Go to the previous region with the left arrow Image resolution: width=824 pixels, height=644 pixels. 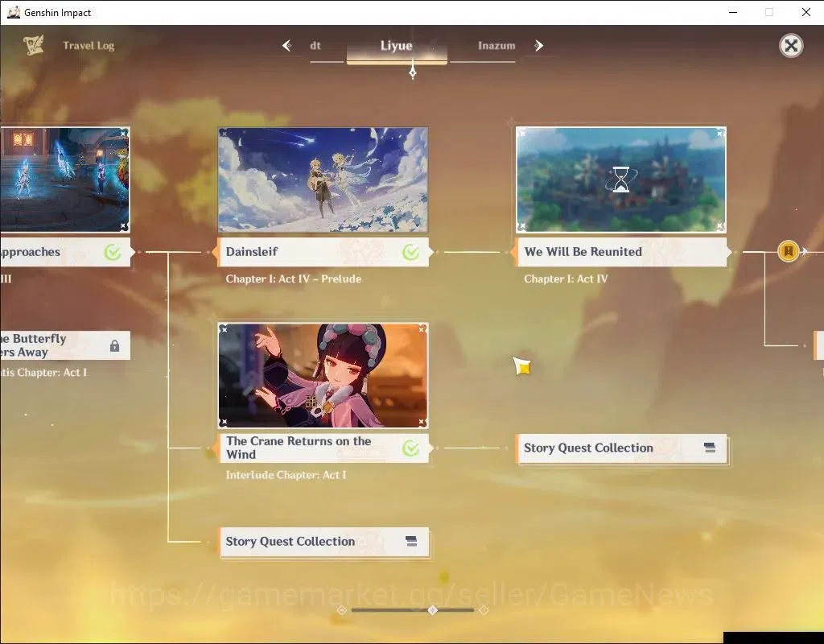coord(287,46)
